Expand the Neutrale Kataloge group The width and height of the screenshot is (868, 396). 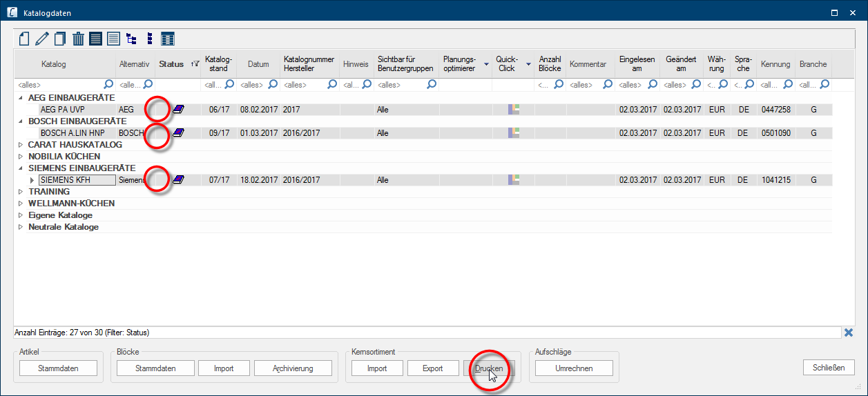click(x=20, y=227)
